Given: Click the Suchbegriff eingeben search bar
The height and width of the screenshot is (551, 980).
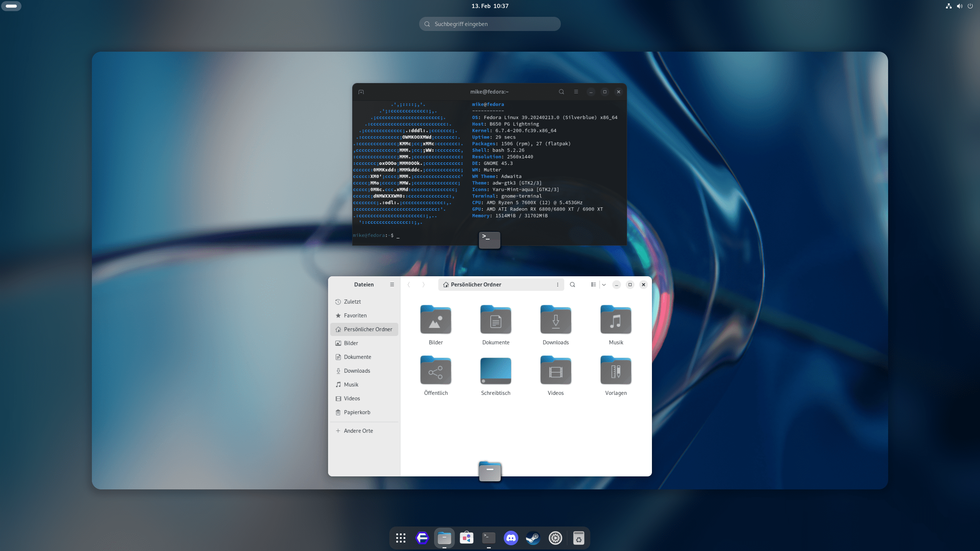Looking at the screenshot, I should [490, 24].
